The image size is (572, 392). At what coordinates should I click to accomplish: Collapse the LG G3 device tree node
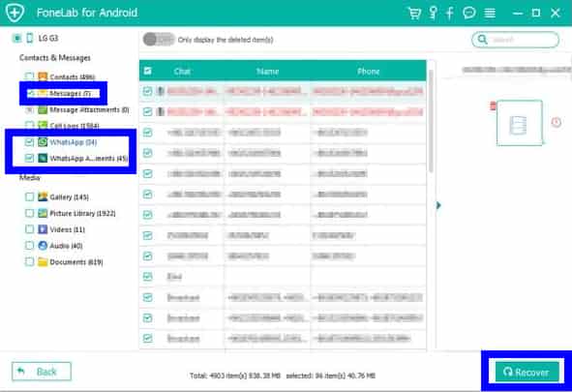pos(16,38)
